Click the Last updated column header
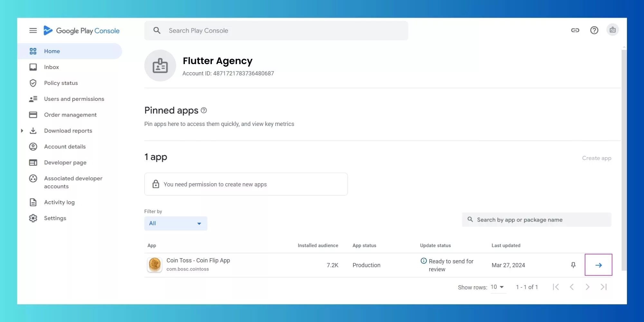This screenshot has height=322, width=644. [x=506, y=245]
